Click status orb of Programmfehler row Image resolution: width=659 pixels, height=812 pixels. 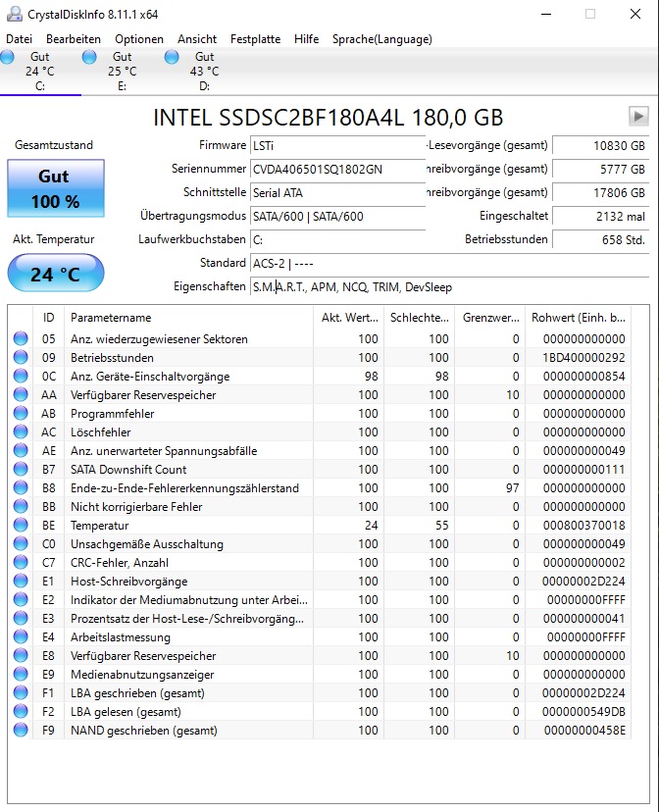click(x=21, y=413)
